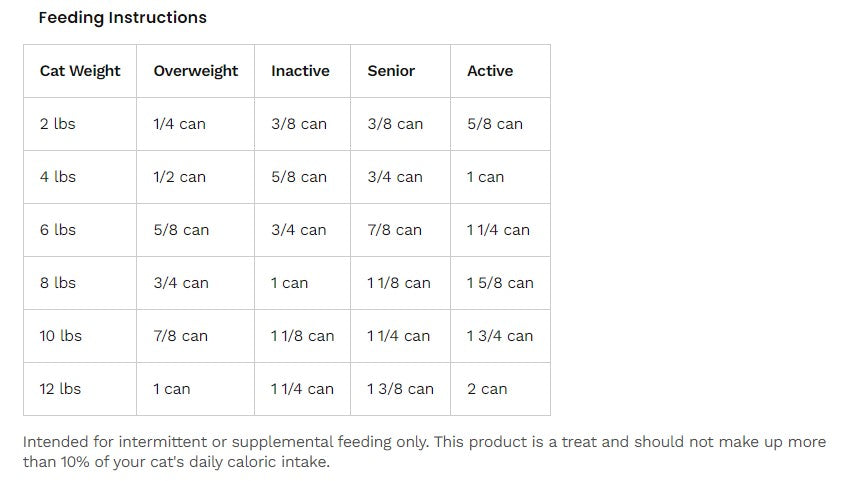Image resolution: width=855 pixels, height=481 pixels.
Task: Click the 1 3/8 can senior cell
Action: 400,388
